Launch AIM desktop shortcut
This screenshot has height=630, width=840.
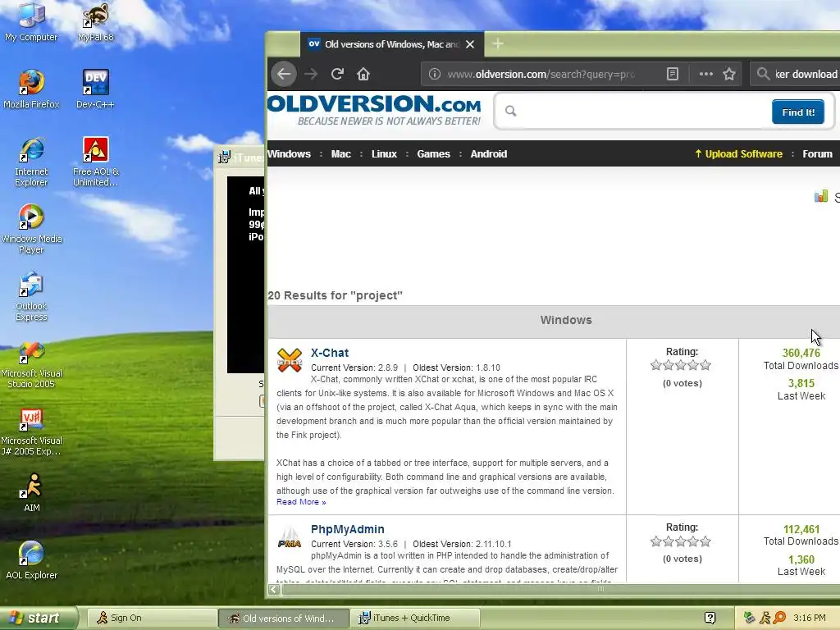coord(31,493)
